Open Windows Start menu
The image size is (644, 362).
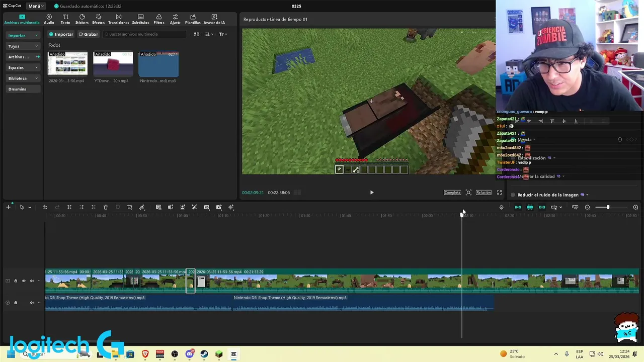point(11,354)
